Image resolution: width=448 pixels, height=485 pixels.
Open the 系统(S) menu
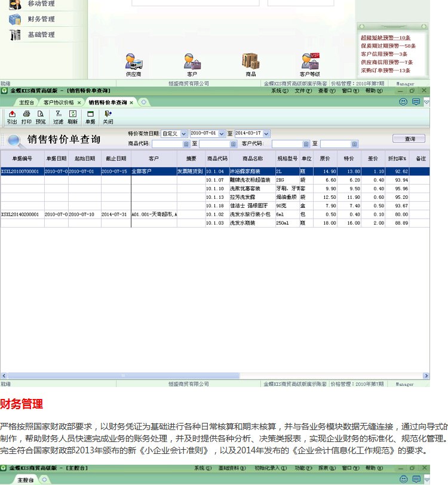point(279,91)
